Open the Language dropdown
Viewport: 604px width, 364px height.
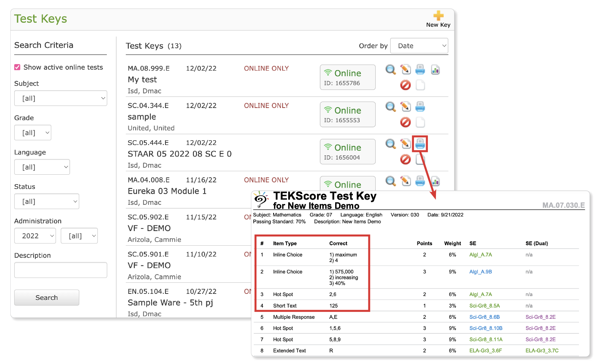42,167
